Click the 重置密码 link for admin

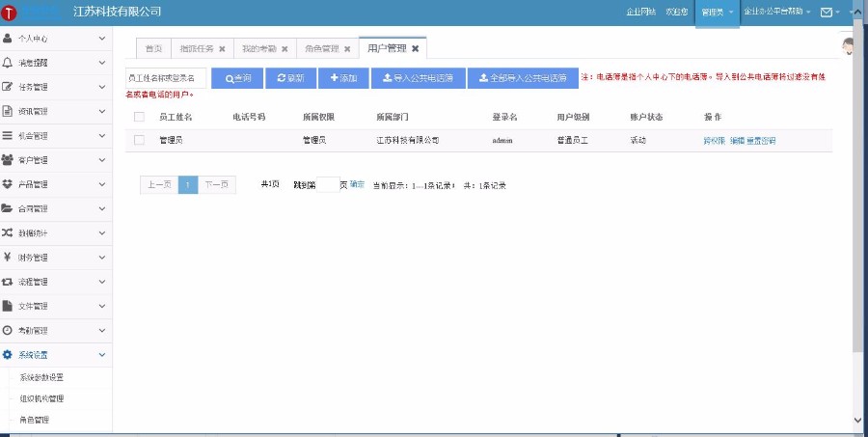[761, 141]
